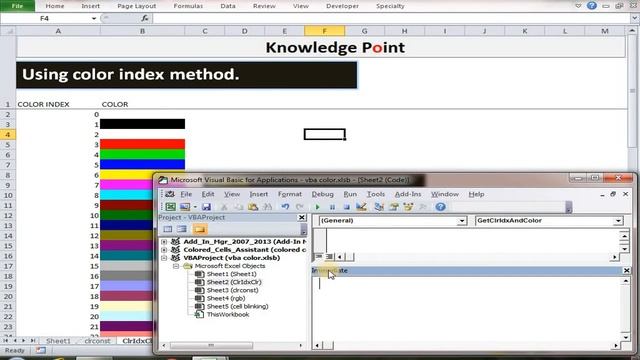The image size is (640, 360).
Task: Click the View Object icon in Project pane
Action: [182, 229]
